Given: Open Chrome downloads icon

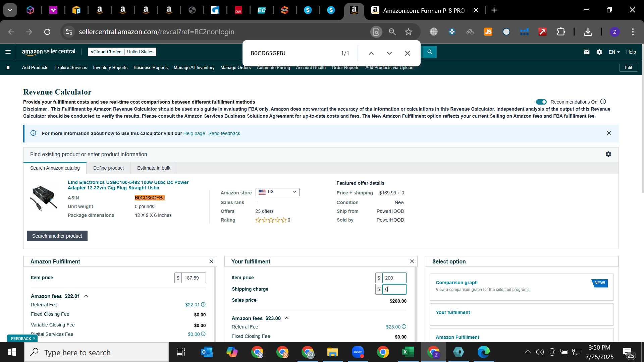Looking at the screenshot, I should [588, 32].
